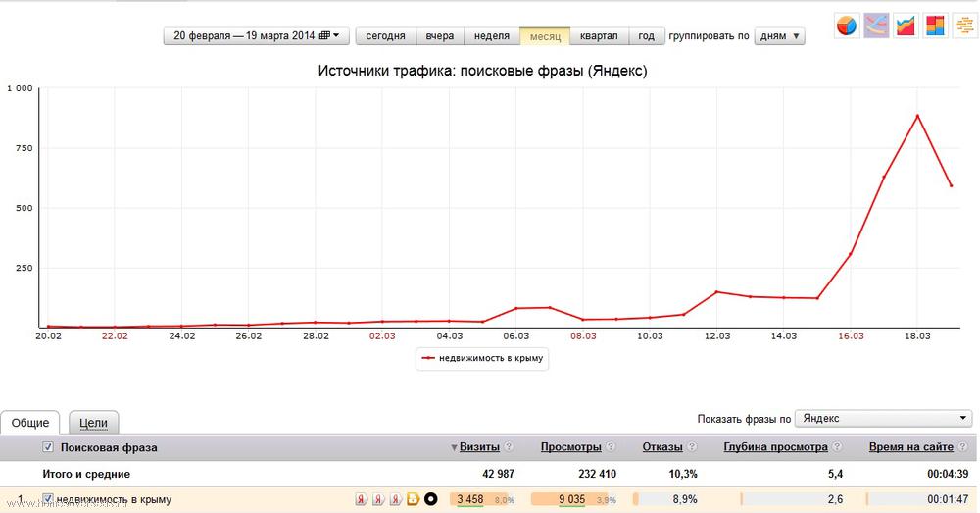Image resolution: width=980 pixels, height=513 pixels.
Task: Open the date range picker 20 февраля — 19 марта 2014
Action: [256, 35]
